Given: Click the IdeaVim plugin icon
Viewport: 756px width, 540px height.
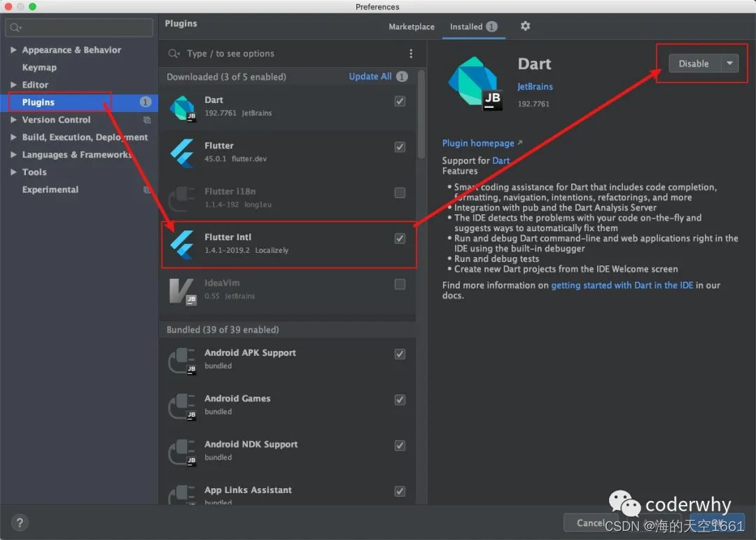Looking at the screenshot, I should 182,291.
